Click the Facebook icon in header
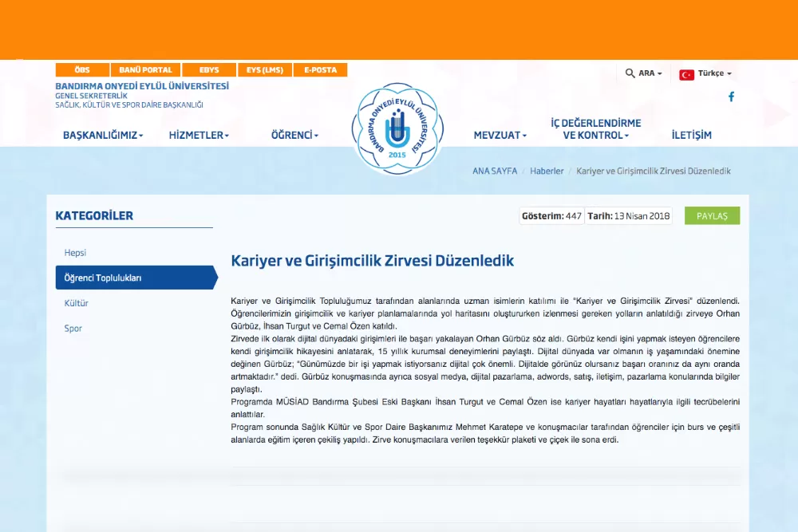Image resolution: width=798 pixels, height=532 pixels. pos(731,97)
